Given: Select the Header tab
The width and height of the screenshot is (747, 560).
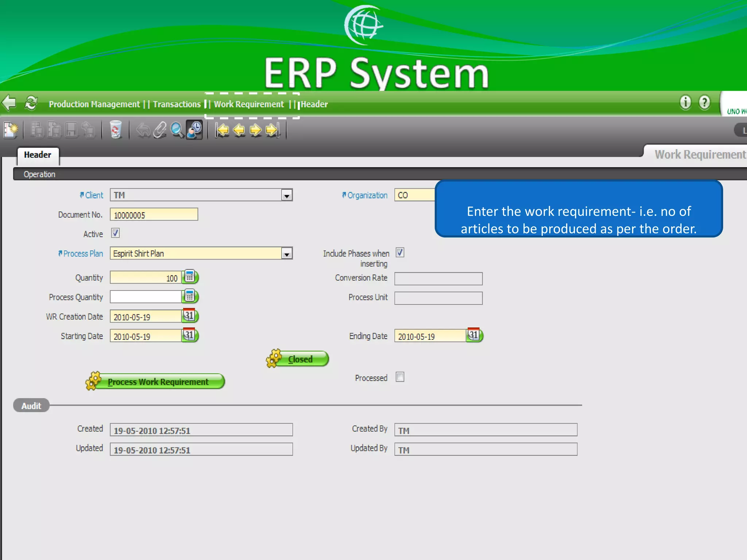Looking at the screenshot, I should tap(38, 155).
